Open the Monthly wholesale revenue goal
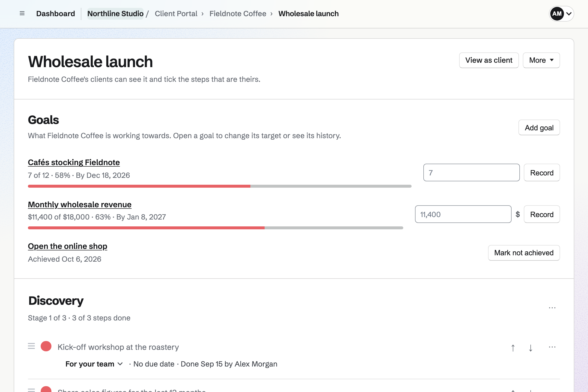 79,204
